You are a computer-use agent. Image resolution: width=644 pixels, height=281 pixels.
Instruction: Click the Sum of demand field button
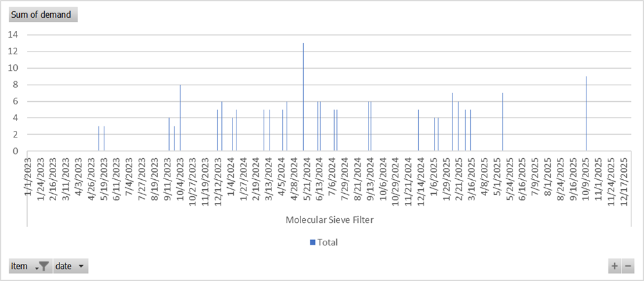(41, 15)
